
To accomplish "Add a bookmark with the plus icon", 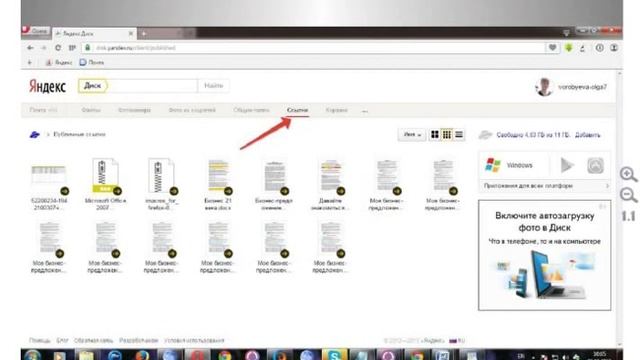I will click(x=29, y=62).
